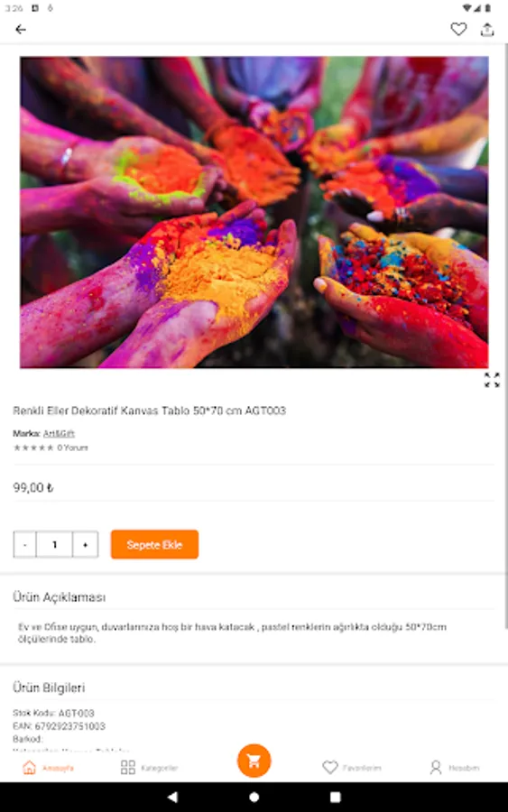Tap Android home circle button
The image size is (508, 812).
254,797
